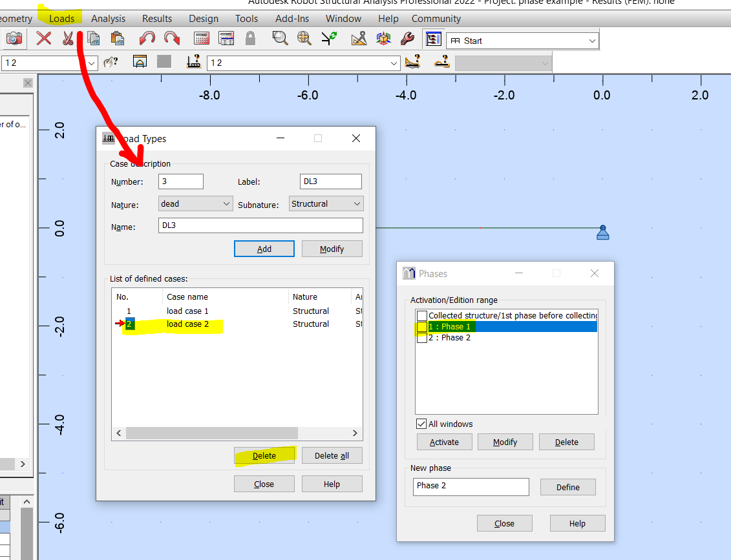
Task: Click the red X delete icon
Action: click(x=43, y=38)
